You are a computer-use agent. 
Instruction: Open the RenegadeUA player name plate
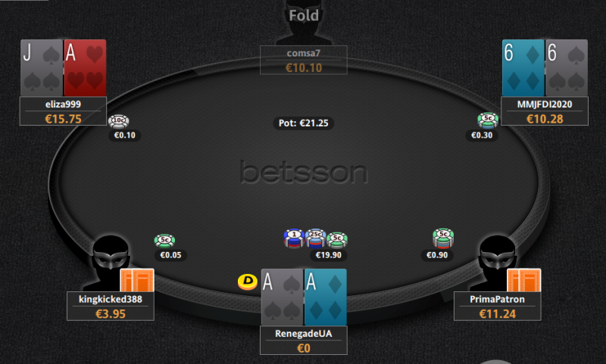tap(304, 340)
